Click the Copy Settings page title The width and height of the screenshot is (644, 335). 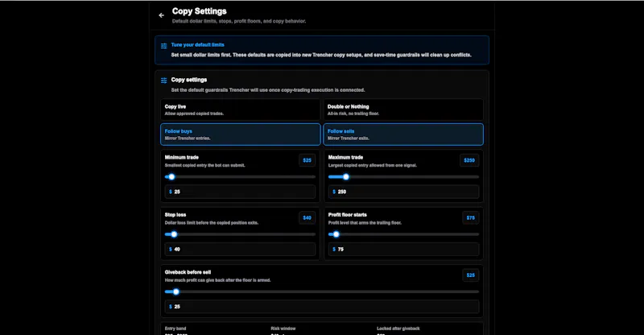pos(199,11)
